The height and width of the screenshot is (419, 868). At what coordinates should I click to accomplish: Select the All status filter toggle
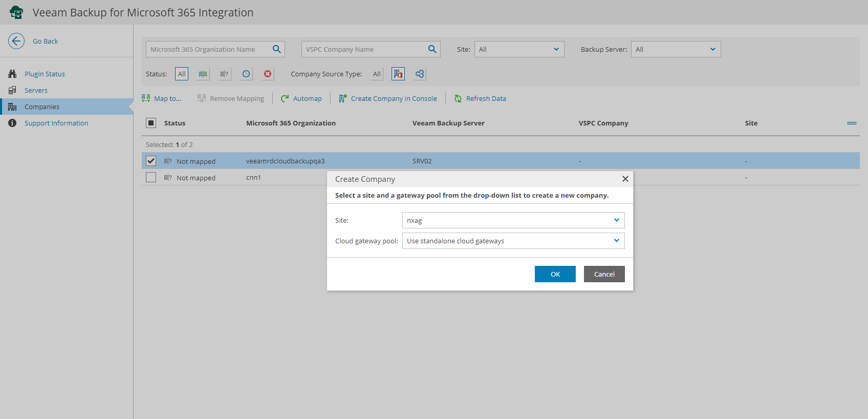click(x=182, y=74)
